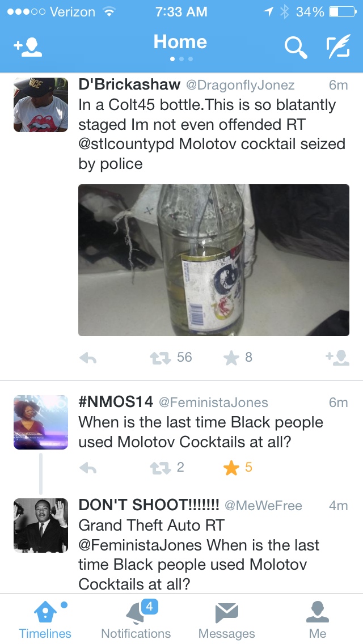The image size is (363, 644).
Task: Open the search magnifier icon
Action: click(x=296, y=48)
